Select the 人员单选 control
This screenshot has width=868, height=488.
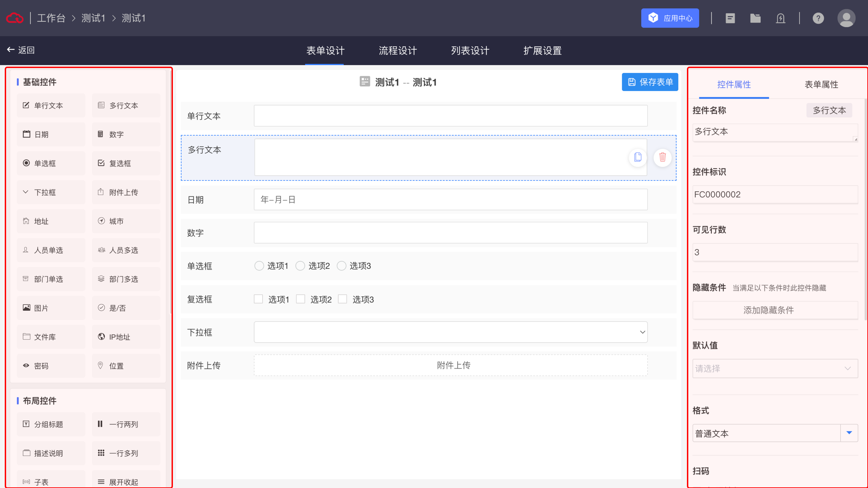tap(51, 250)
